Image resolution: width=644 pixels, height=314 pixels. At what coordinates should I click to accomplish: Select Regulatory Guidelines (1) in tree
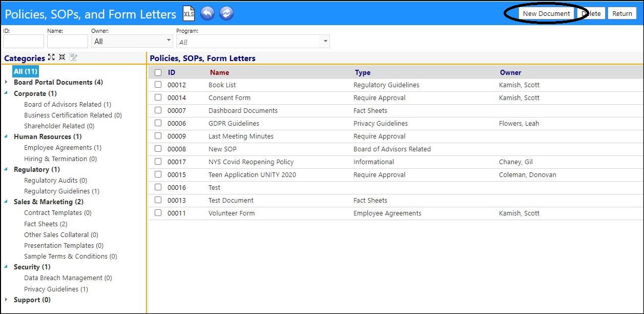click(x=61, y=191)
